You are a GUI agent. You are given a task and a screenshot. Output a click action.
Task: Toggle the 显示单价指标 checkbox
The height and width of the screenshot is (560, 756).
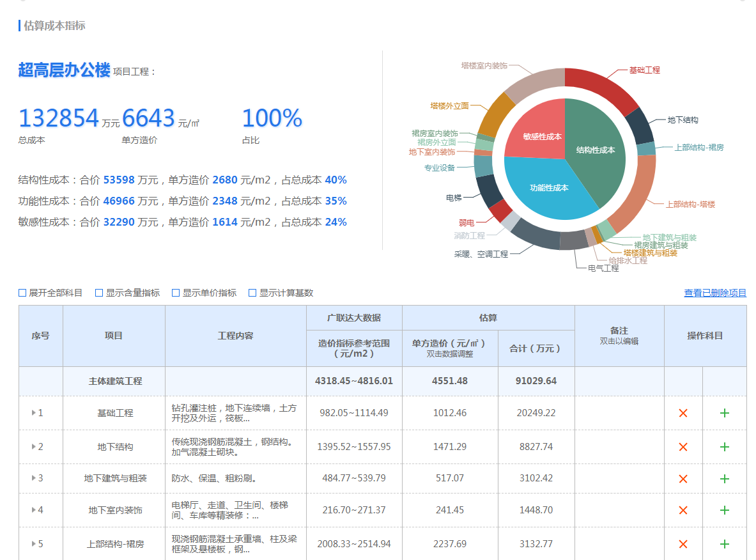pyautogui.click(x=176, y=293)
